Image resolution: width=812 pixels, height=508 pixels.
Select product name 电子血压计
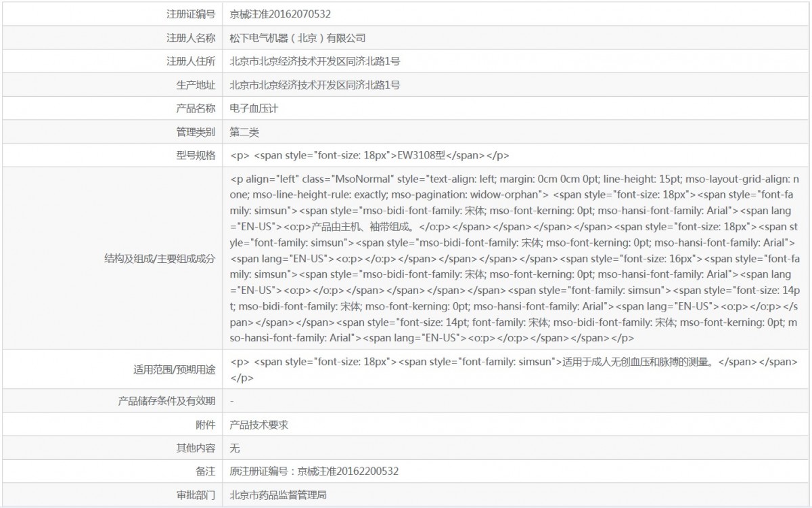254,108
